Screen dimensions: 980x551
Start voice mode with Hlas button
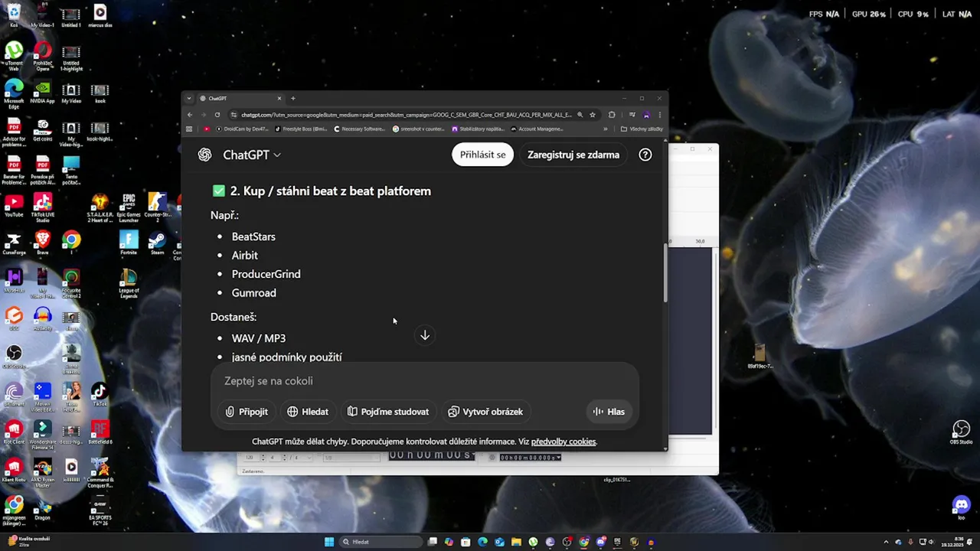tap(609, 412)
